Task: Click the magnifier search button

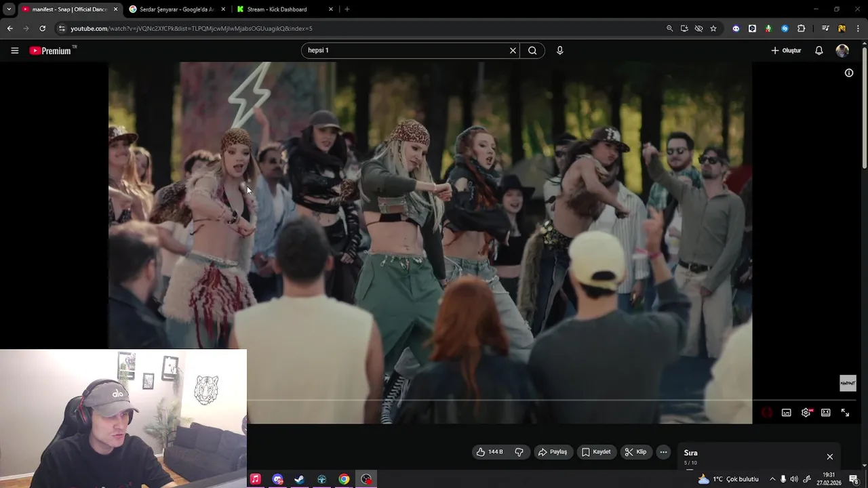Action: click(532, 50)
